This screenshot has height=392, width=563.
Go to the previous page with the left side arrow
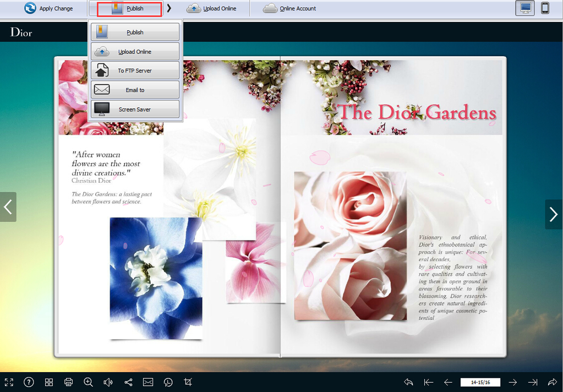tap(8, 207)
